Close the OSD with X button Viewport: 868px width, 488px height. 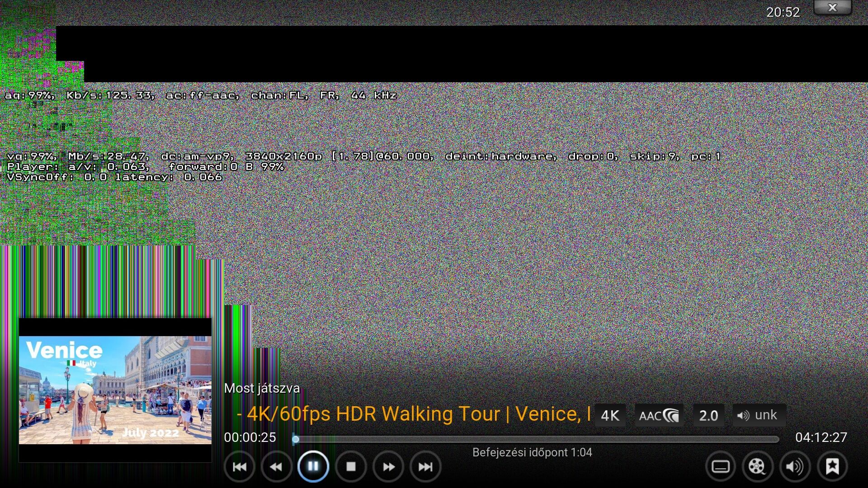[x=832, y=8]
